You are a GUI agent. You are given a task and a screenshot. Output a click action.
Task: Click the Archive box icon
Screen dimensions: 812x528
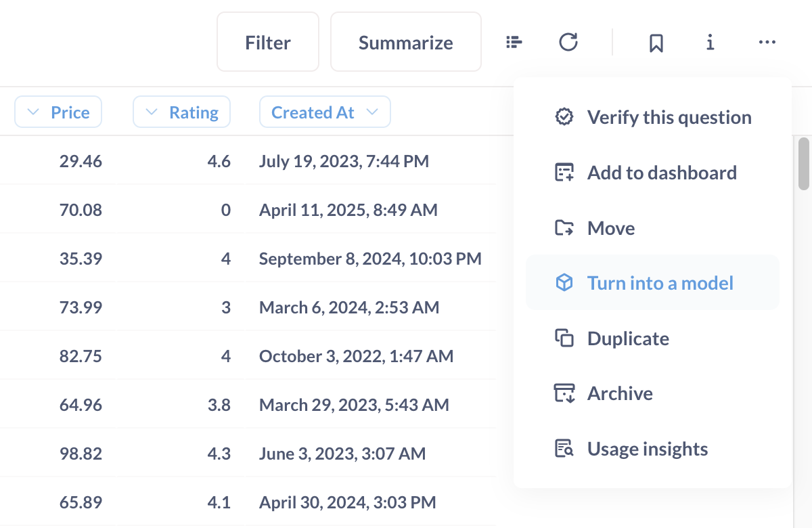point(564,393)
